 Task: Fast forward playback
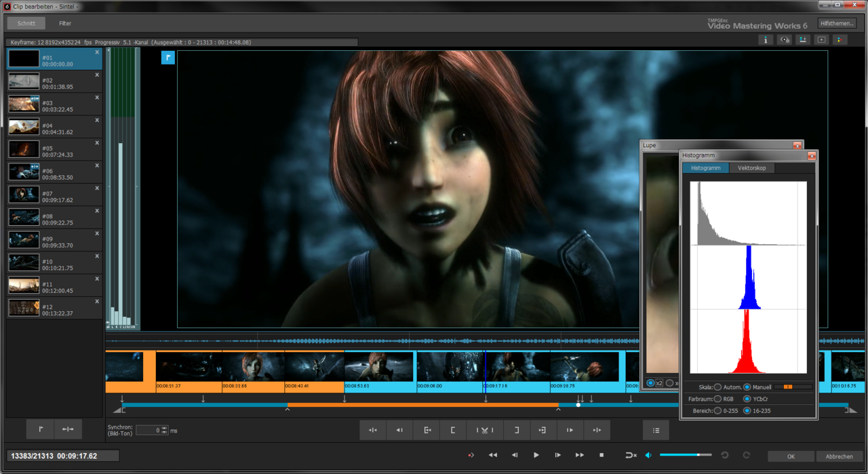coord(580,455)
